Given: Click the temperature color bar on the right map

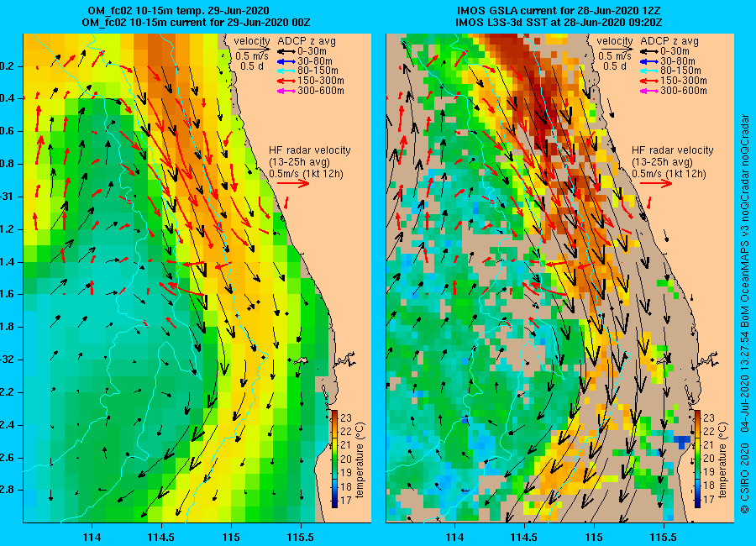Looking at the screenshot, I should click(697, 459).
